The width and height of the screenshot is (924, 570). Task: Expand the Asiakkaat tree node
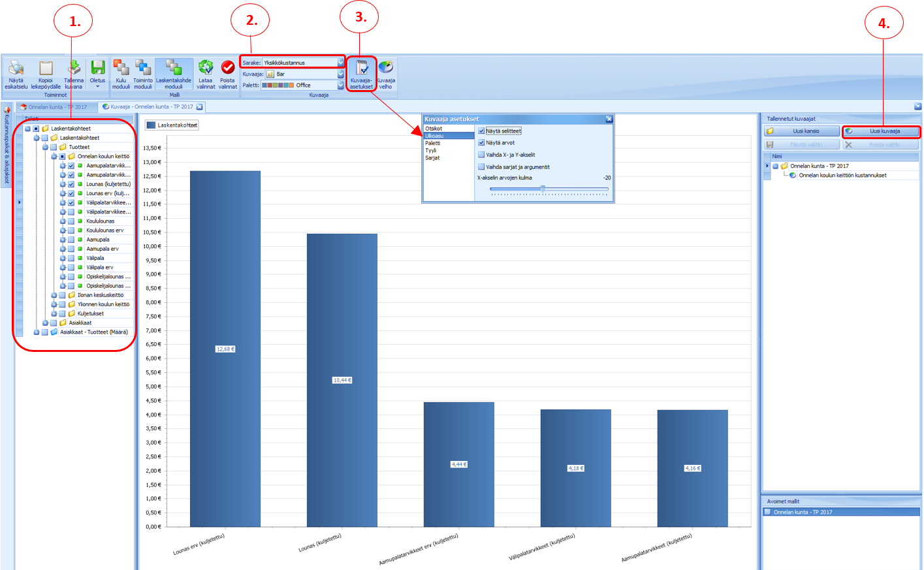[45, 323]
